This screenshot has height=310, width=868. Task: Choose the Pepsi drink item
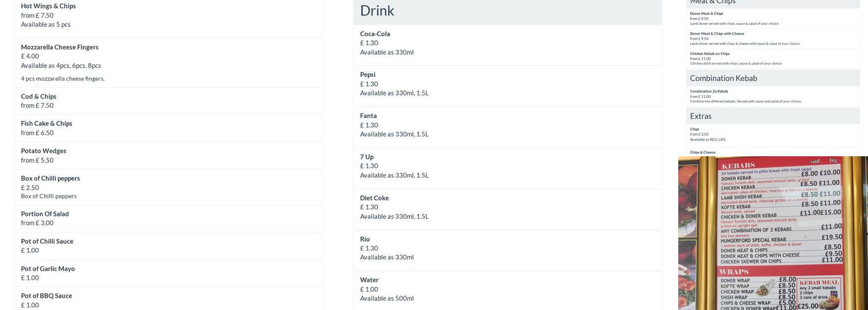(x=368, y=75)
